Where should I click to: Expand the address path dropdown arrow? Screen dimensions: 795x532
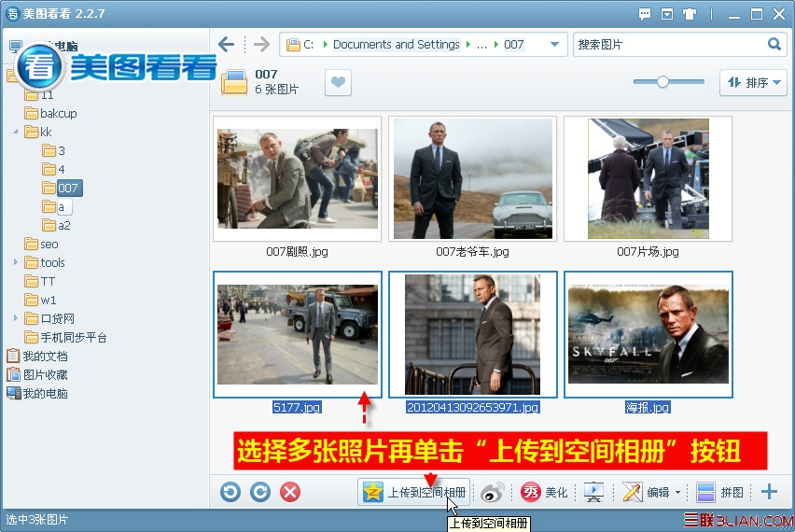tap(554, 44)
